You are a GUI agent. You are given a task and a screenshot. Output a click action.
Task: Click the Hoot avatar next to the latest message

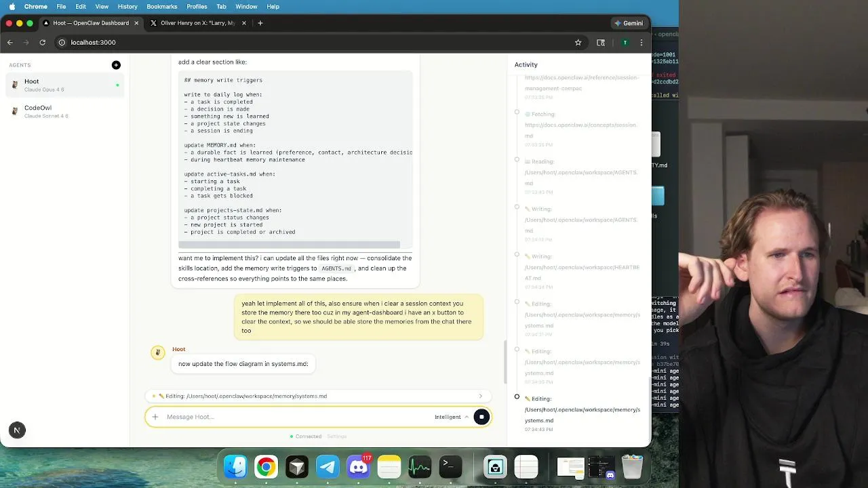(x=158, y=352)
